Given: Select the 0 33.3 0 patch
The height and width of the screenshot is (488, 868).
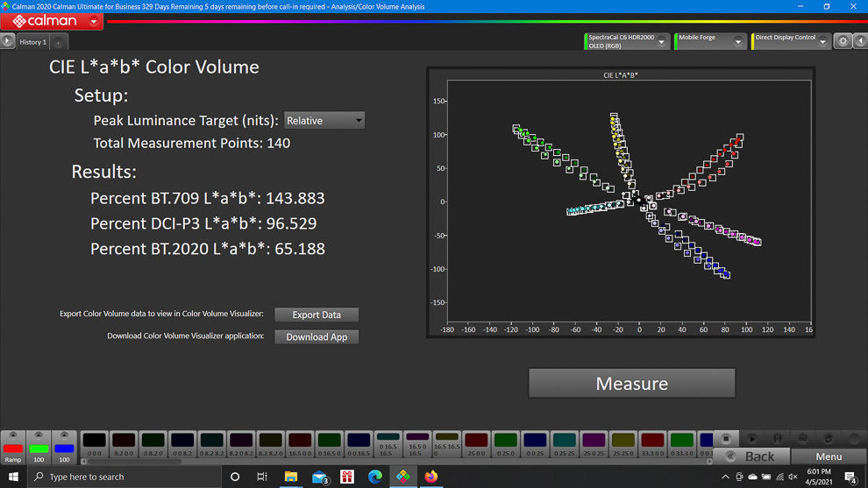Looking at the screenshot, I should 681,443.
